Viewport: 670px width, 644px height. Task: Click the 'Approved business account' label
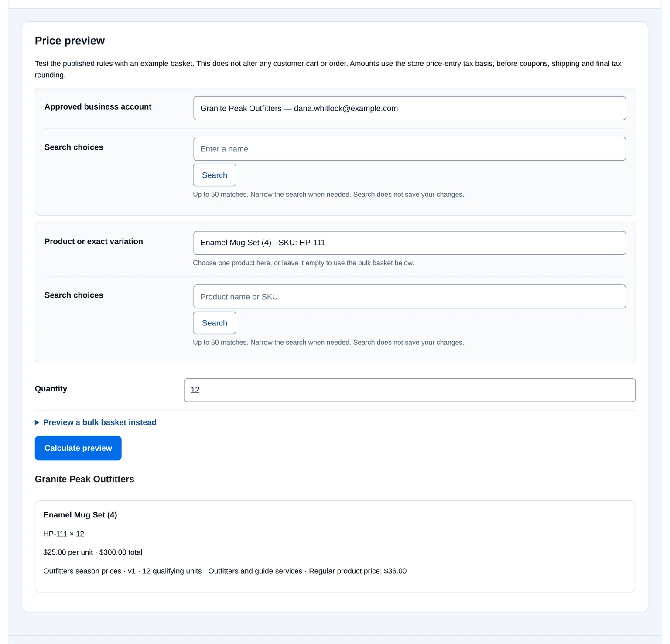point(98,106)
